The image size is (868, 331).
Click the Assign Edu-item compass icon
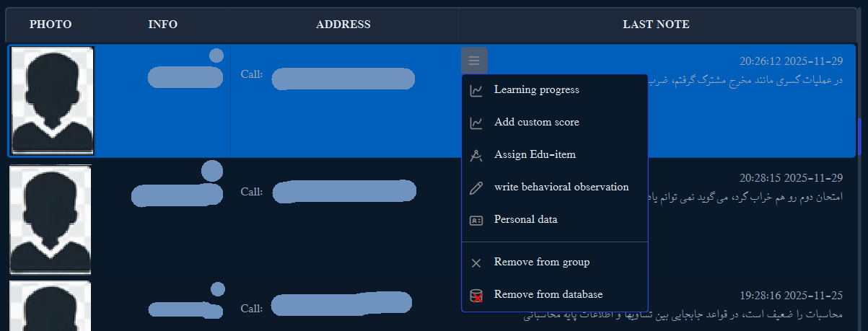476,155
